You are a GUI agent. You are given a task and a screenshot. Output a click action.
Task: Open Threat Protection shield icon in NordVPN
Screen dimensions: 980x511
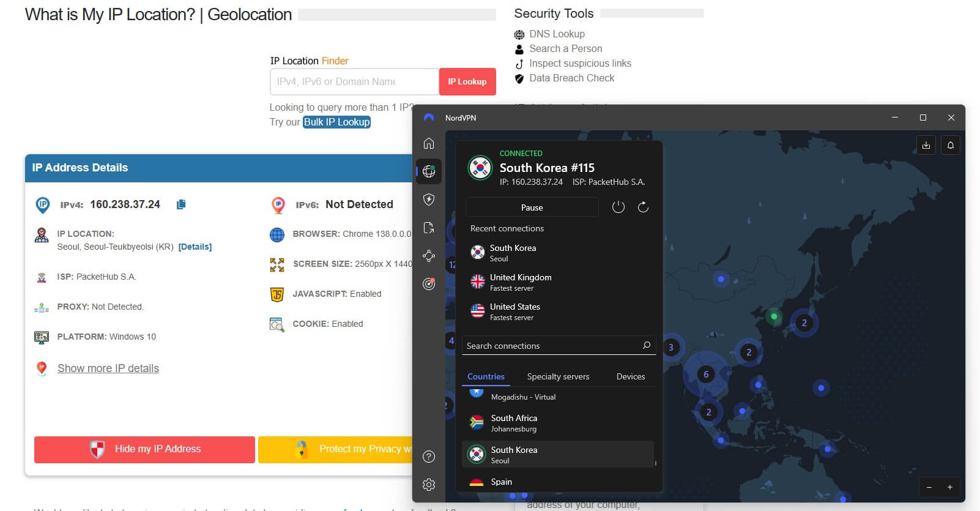pyautogui.click(x=429, y=200)
